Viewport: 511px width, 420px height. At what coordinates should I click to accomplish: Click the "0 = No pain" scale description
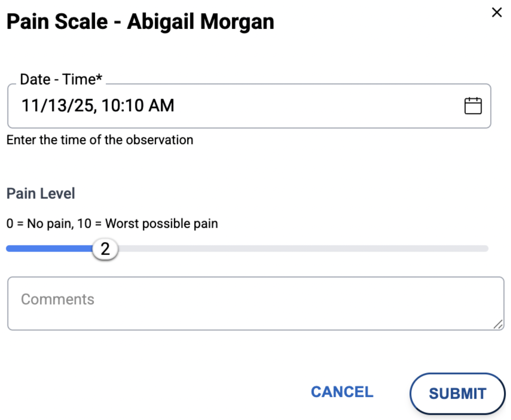click(112, 224)
